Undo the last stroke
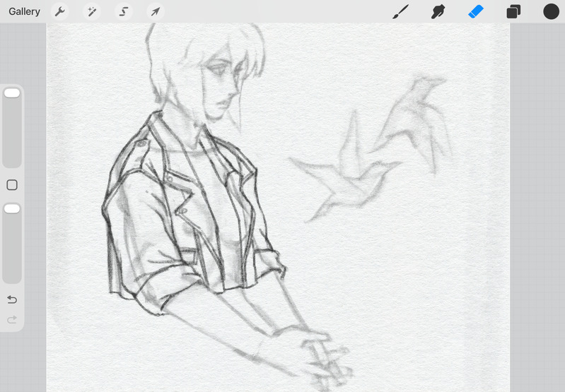Image resolution: width=565 pixels, height=392 pixels. point(12,299)
